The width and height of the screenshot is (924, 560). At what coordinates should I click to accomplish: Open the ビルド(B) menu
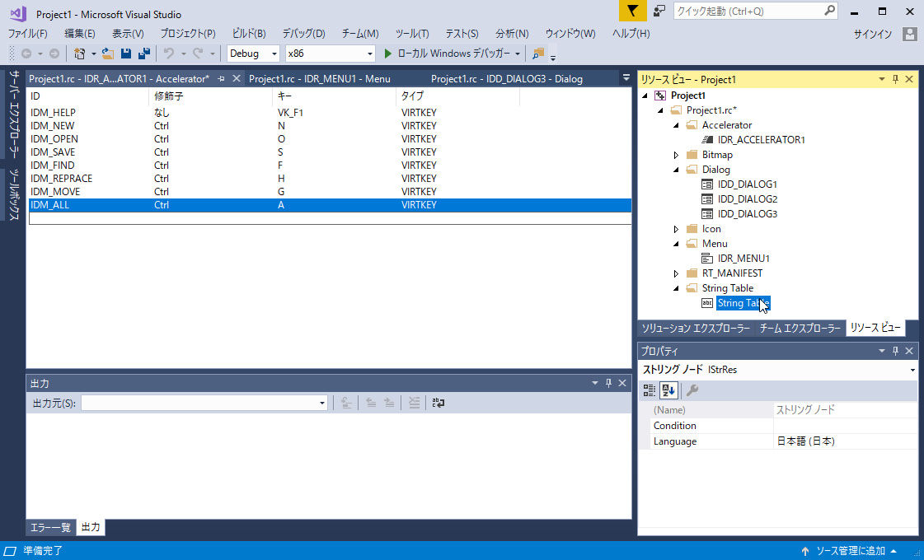click(248, 34)
